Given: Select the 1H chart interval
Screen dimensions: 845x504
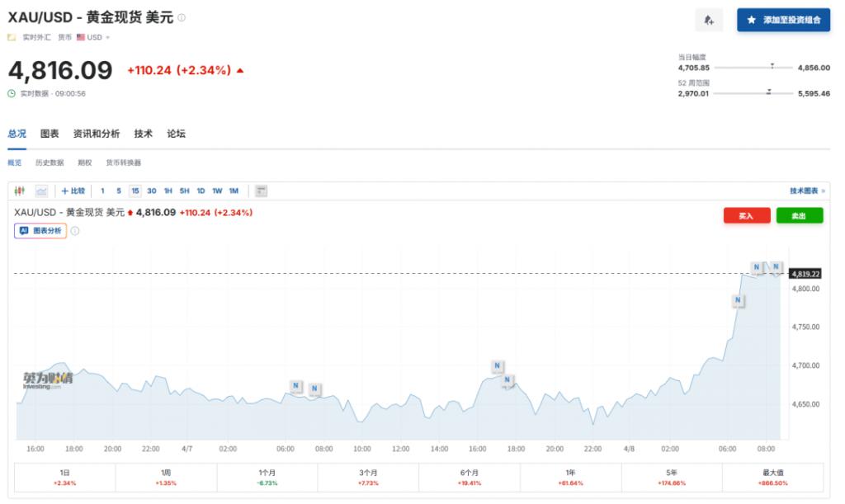Looking at the screenshot, I should 168,191.
